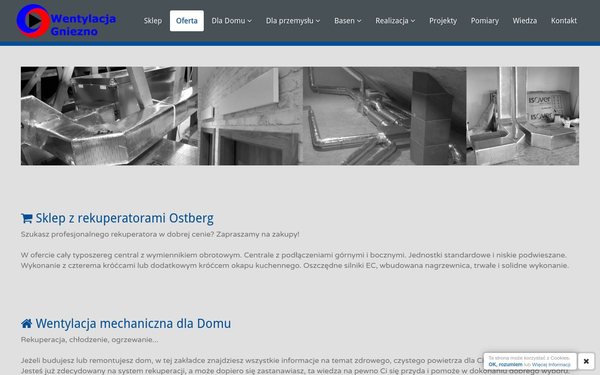Viewport: 600px width, 375px height.
Task: Click the shopping cart icon beside Sklep heading
Action: (27, 218)
